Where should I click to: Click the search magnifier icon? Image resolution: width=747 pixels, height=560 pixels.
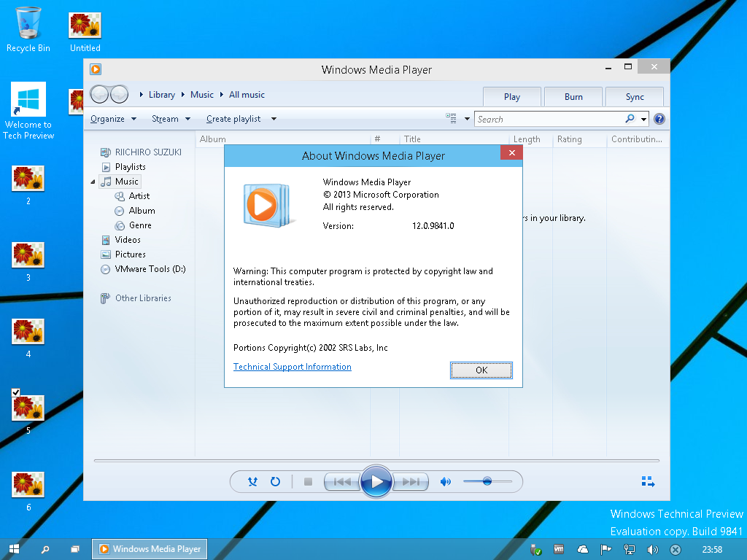coord(630,119)
